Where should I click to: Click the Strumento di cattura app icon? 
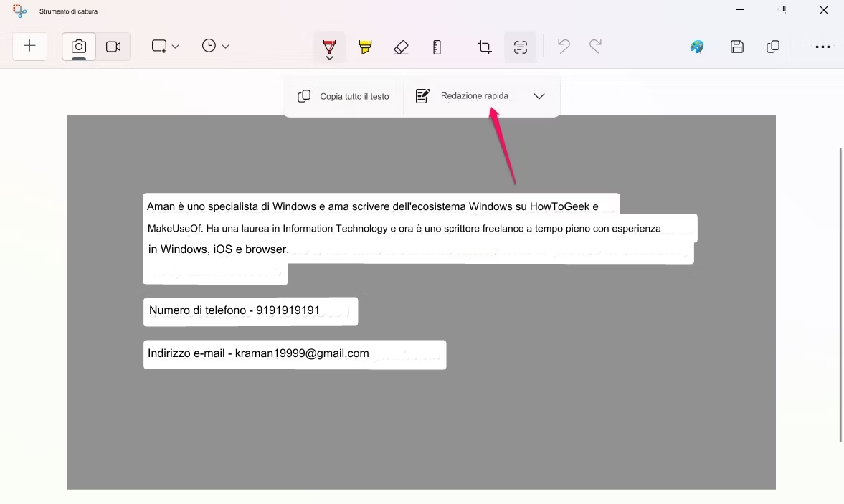19,11
